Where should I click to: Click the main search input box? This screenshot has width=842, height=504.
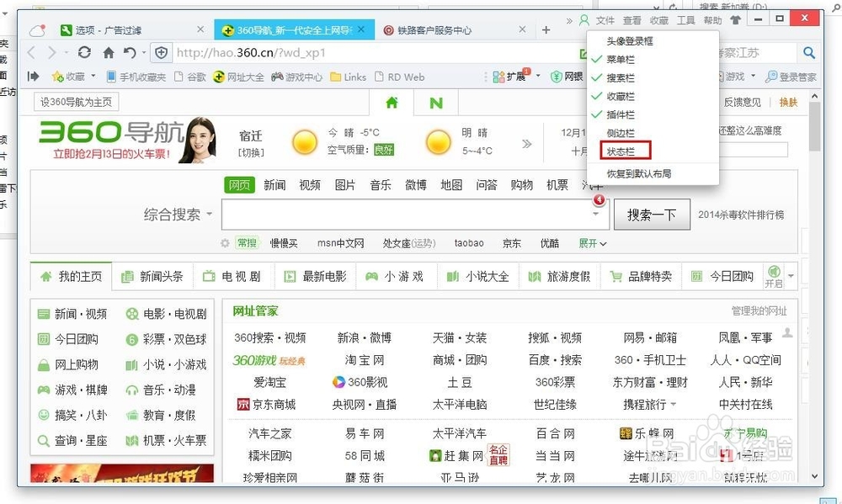coord(406,215)
